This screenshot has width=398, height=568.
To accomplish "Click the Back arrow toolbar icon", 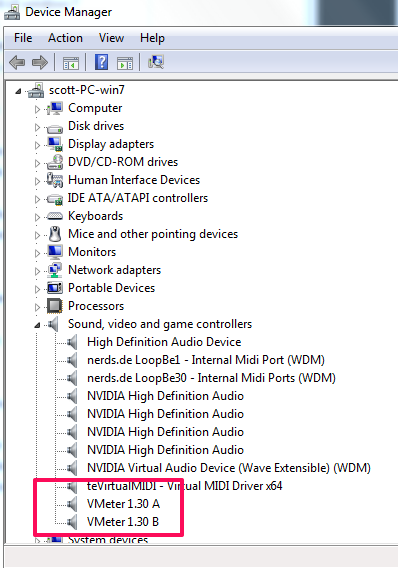I will (x=17, y=62).
